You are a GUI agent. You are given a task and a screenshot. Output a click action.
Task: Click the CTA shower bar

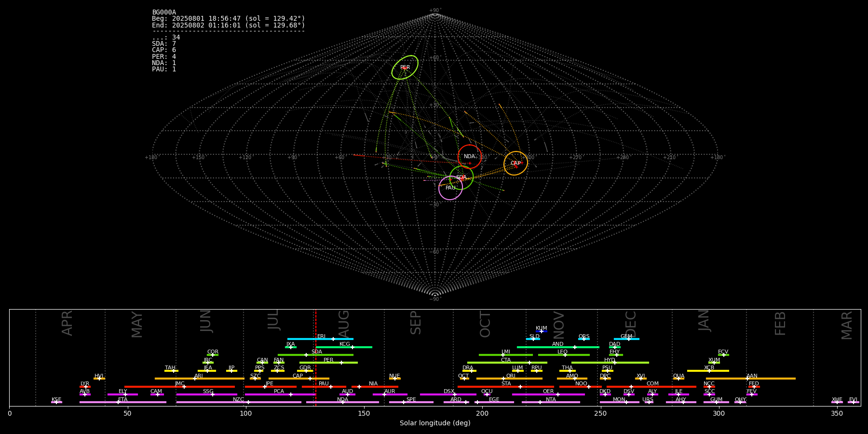click(x=507, y=363)
